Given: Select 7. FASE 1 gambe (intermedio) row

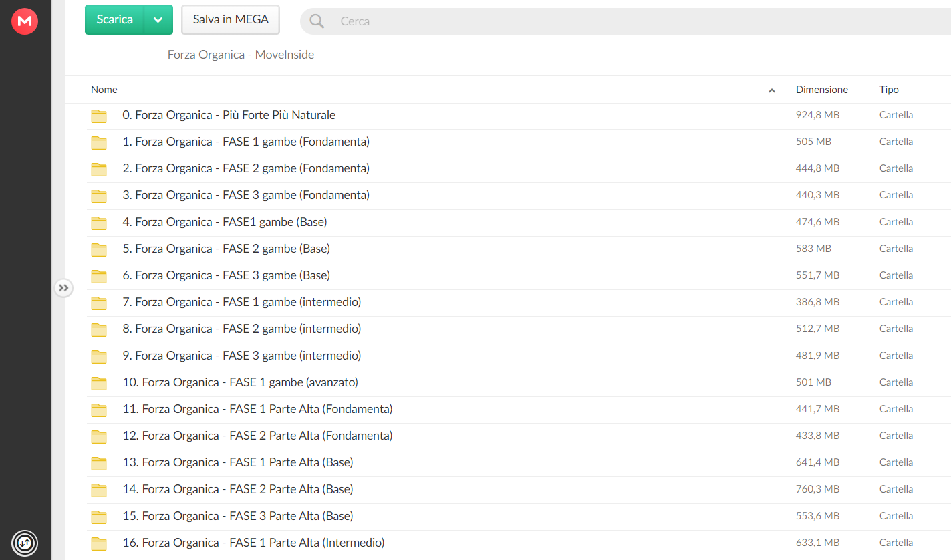Looking at the screenshot, I should click(519, 303).
